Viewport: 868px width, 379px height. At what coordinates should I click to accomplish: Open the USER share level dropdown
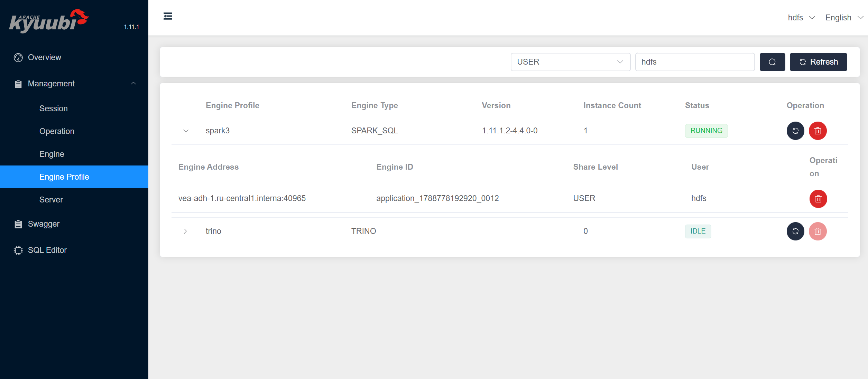(570, 62)
